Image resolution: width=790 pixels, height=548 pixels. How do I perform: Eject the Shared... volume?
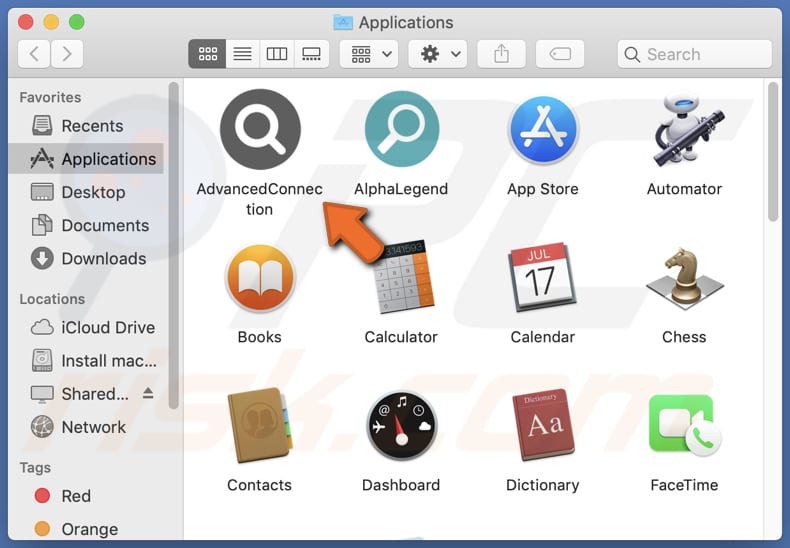pyautogui.click(x=148, y=393)
